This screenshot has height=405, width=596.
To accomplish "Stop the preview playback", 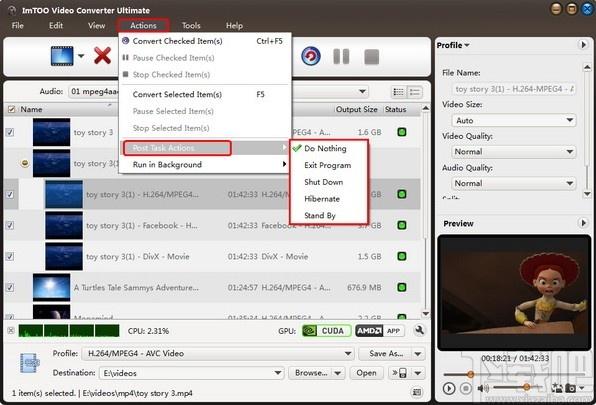I will (x=466, y=389).
